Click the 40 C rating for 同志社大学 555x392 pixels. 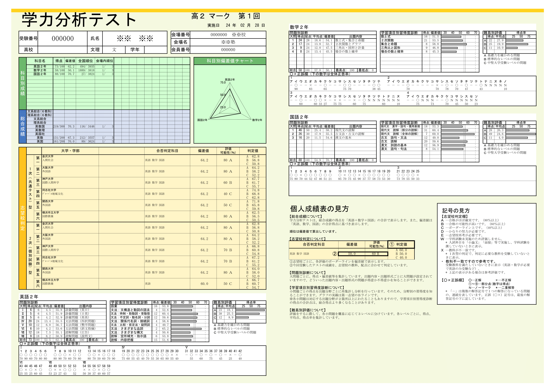[x=227, y=194]
